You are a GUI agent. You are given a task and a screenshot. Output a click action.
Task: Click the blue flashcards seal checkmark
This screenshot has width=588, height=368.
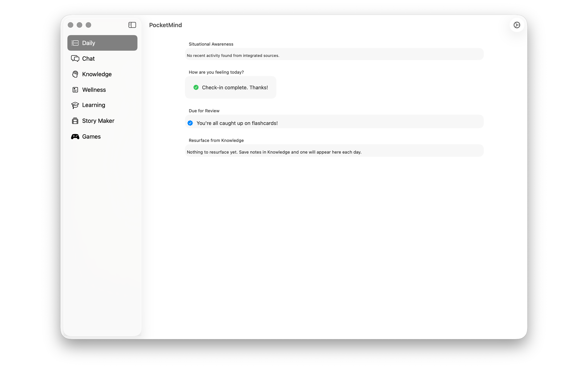pyautogui.click(x=190, y=123)
